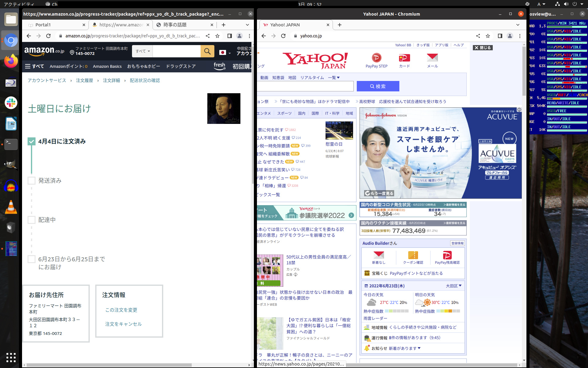Select the スポーツ news tab on Yahoo

[x=284, y=113]
